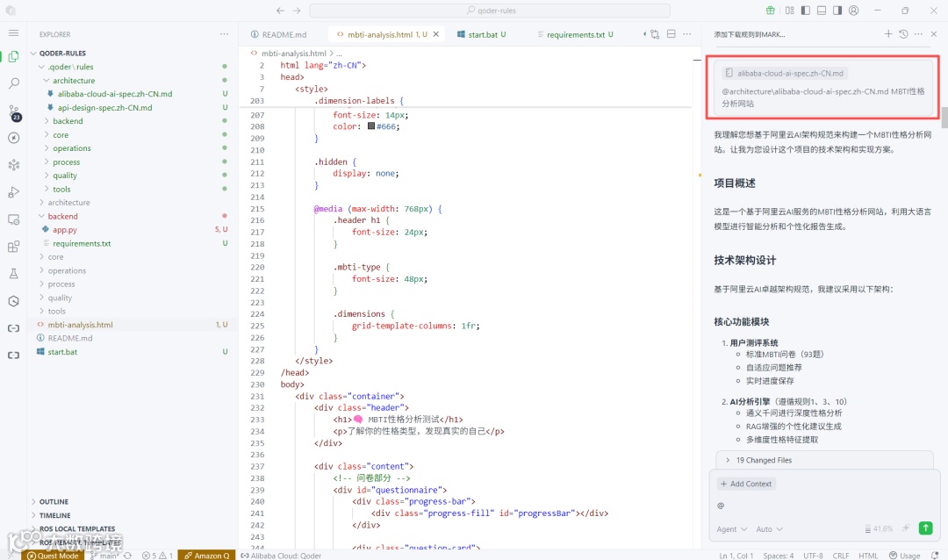Image resolution: width=948 pixels, height=560 pixels.
Task: Expand the TIMELINE section
Action: pos(55,515)
